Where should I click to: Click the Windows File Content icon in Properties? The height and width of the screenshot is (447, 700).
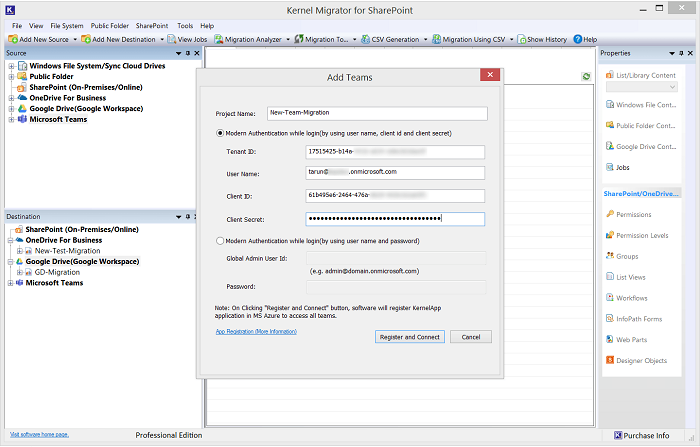(x=610, y=104)
